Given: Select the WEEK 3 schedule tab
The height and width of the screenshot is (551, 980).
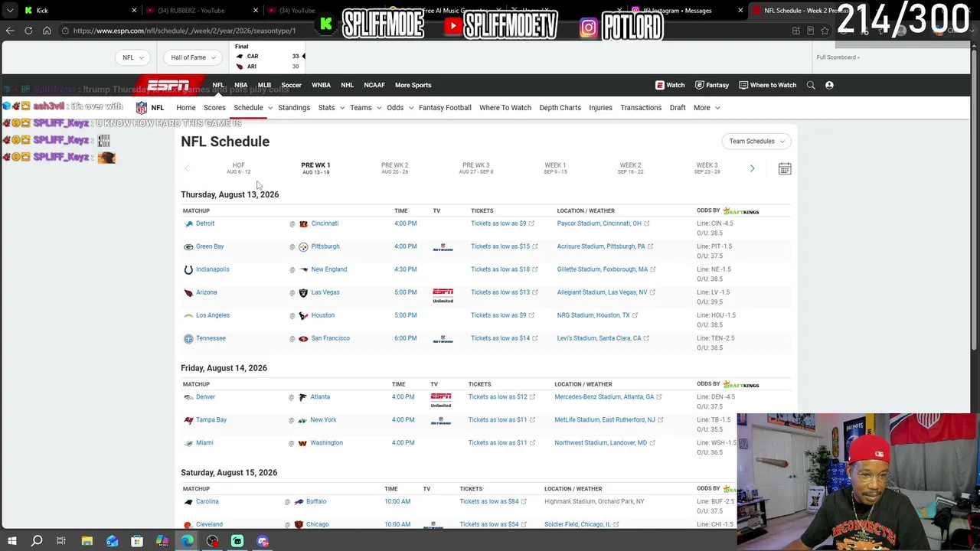Looking at the screenshot, I should click(707, 168).
